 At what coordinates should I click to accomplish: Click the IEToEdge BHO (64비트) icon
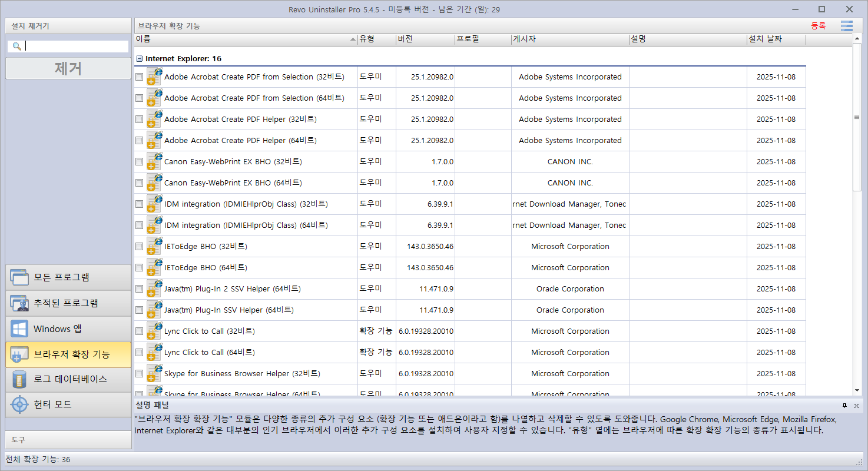(x=154, y=268)
